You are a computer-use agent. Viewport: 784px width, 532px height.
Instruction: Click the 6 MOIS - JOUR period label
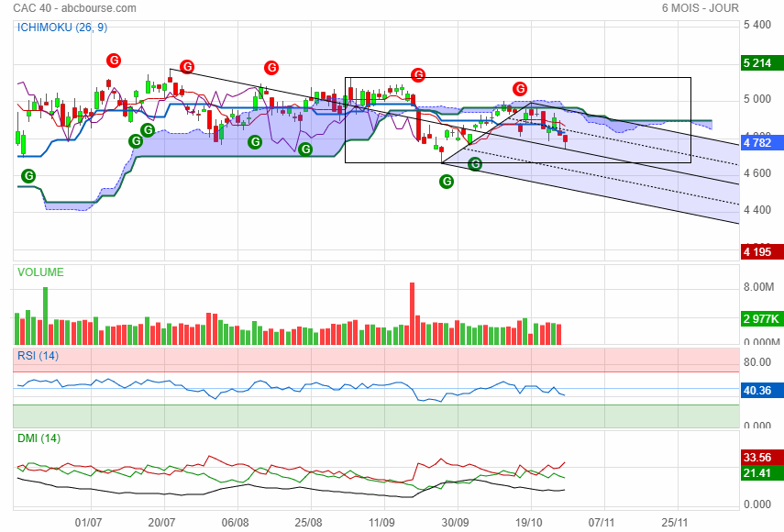[700, 8]
